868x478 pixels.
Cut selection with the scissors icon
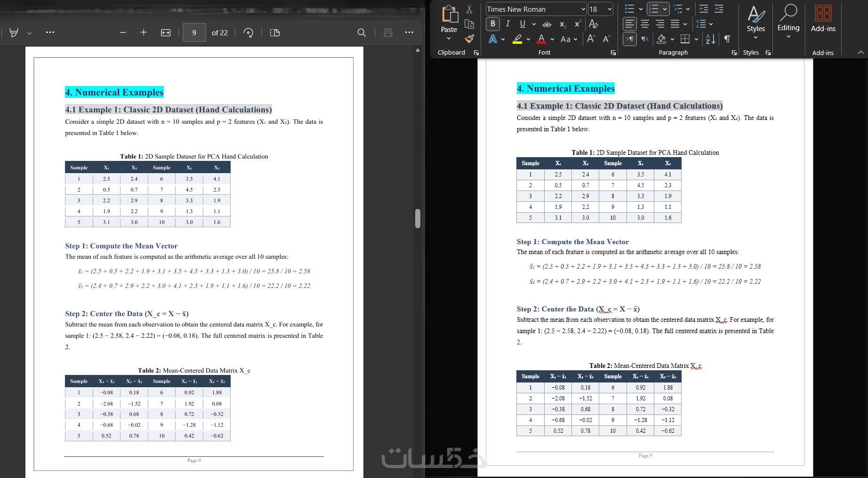[x=469, y=9]
